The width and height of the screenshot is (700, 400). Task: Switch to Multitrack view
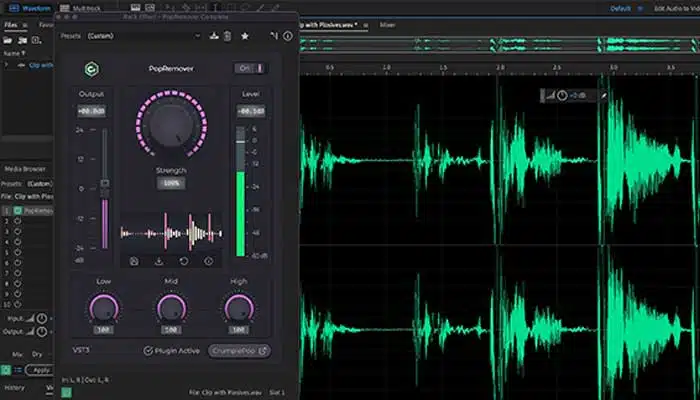[80, 8]
